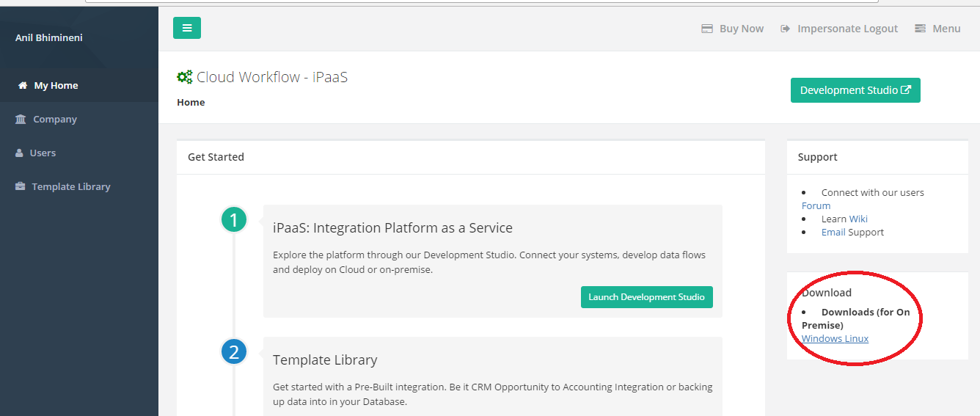Select My Home in the sidebar
The width and height of the screenshot is (980, 416).
click(x=56, y=85)
